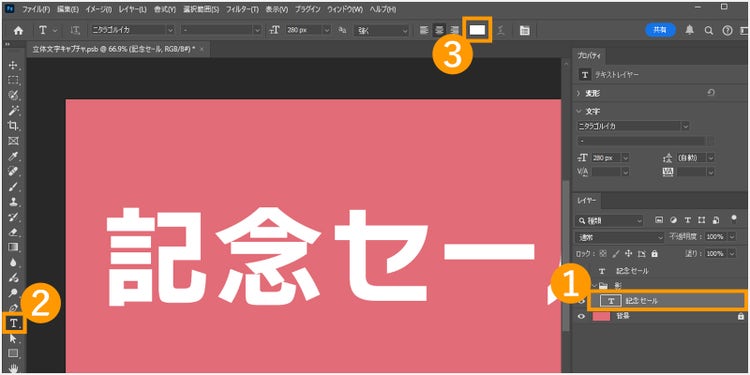750x375 pixels.
Task: Turn layer filtering on or off
Action: [734, 219]
